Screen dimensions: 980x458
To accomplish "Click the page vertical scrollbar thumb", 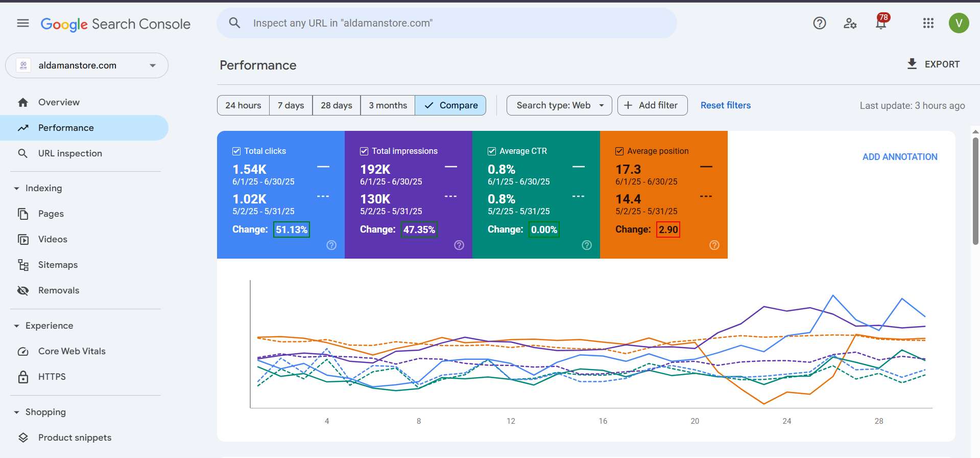I will (x=975, y=191).
